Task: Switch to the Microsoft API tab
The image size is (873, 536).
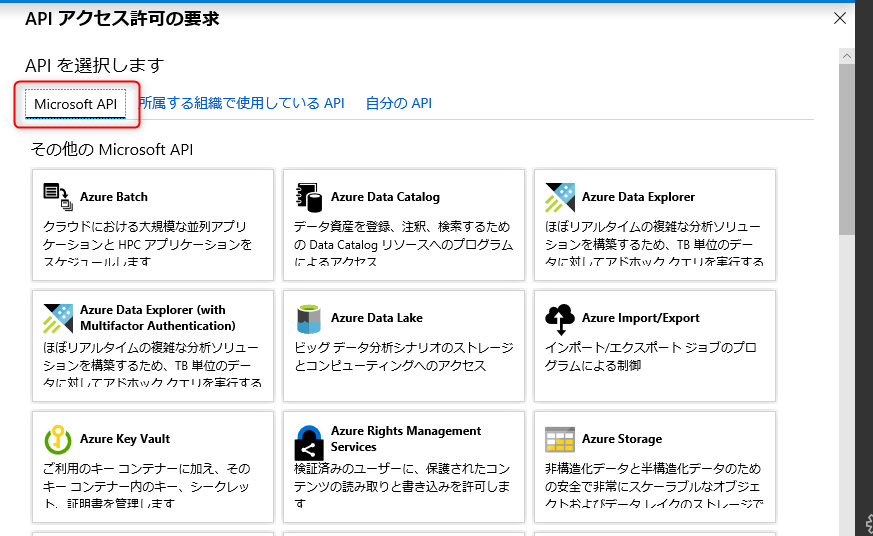Action: [x=75, y=104]
